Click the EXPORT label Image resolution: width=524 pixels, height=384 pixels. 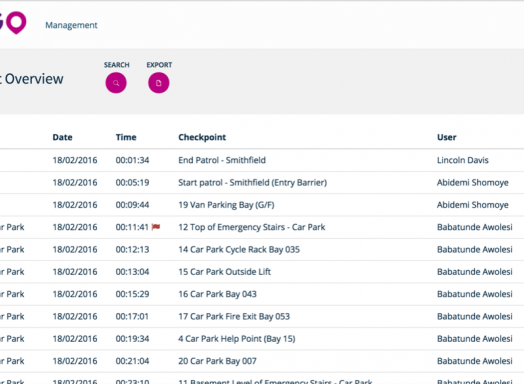click(x=159, y=65)
